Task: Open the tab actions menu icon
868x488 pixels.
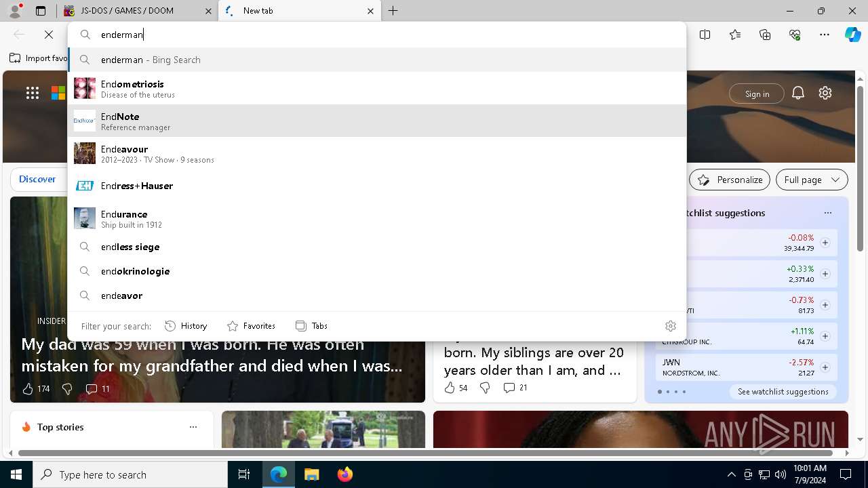Action: click(x=41, y=11)
